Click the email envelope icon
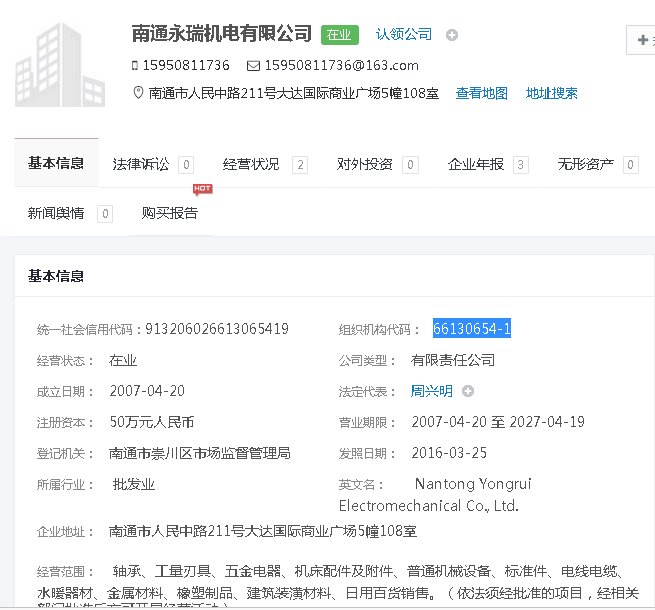This screenshot has width=655, height=610. click(253, 66)
